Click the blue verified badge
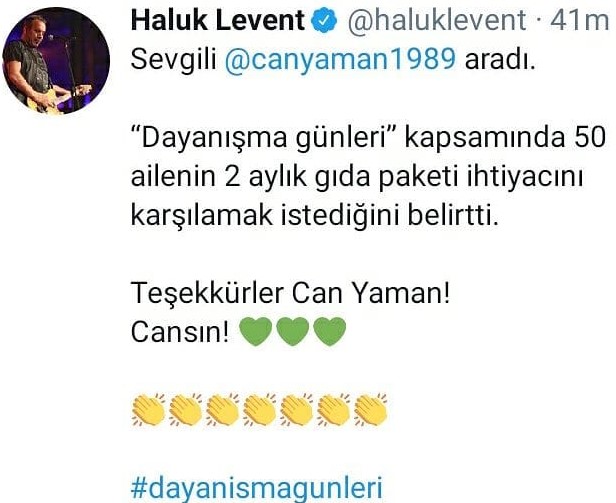 click(324, 21)
